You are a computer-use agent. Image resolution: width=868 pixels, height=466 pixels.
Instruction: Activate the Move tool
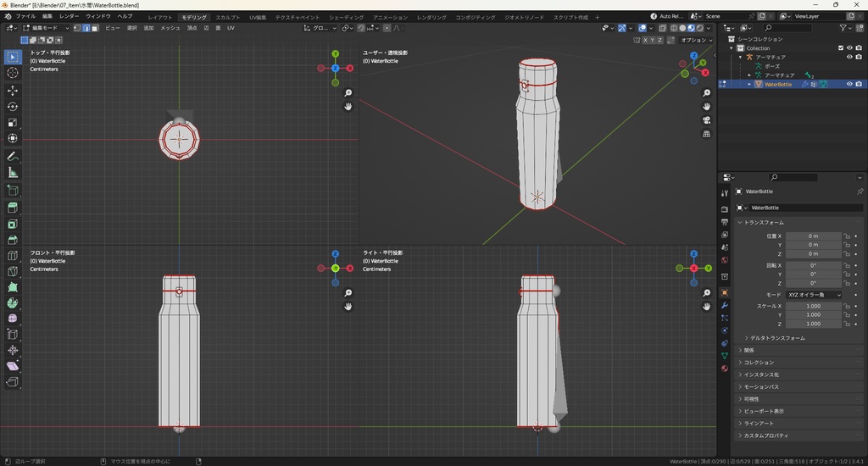click(13, 90)
